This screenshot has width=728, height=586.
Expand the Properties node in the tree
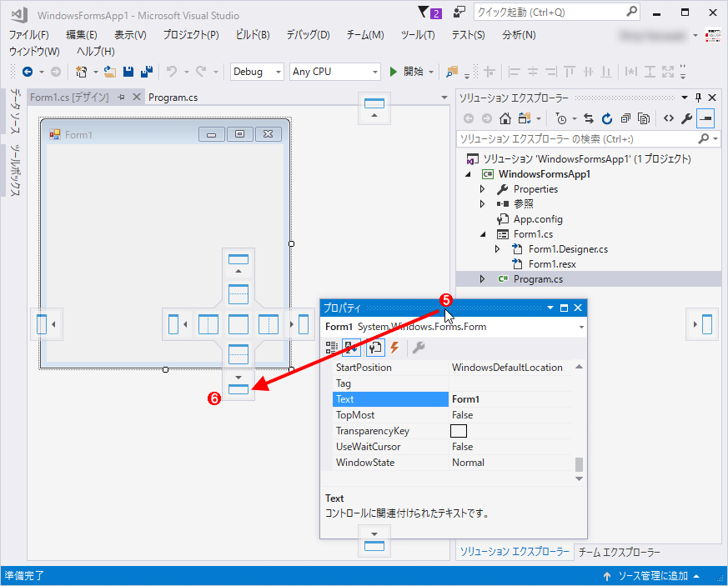click(482, 189)
